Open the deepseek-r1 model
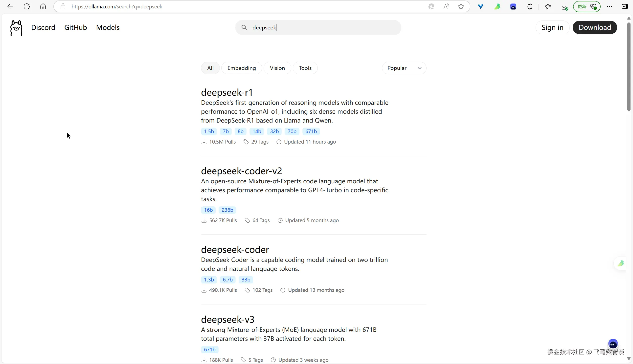 [227, 92]
